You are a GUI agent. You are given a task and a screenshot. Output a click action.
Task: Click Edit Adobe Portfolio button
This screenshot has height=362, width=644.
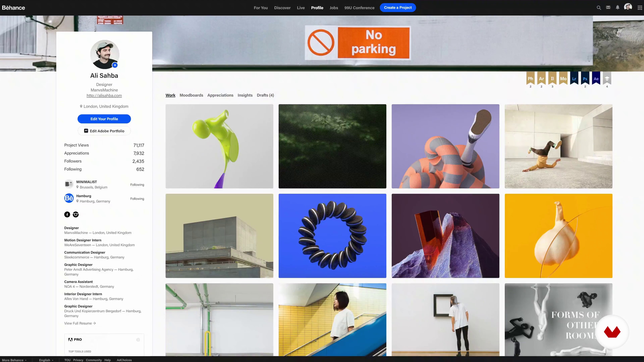pyautogui.click(x=104, y=131)
